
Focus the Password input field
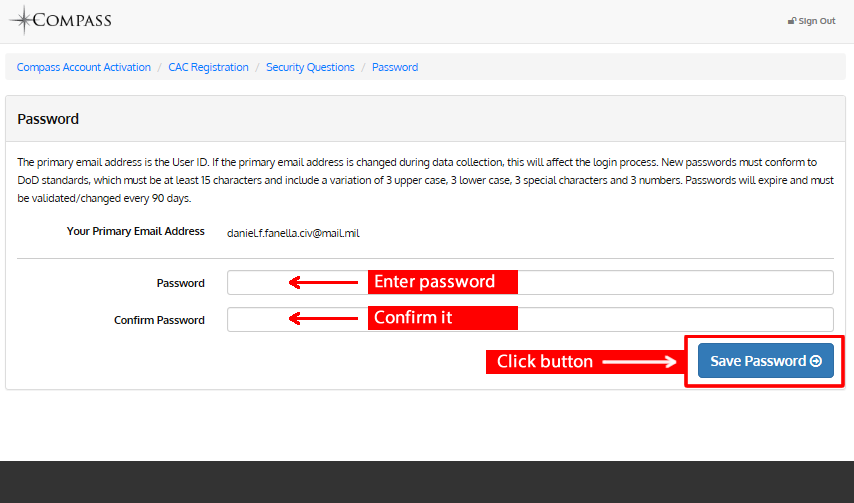click(x=530, y=283)
